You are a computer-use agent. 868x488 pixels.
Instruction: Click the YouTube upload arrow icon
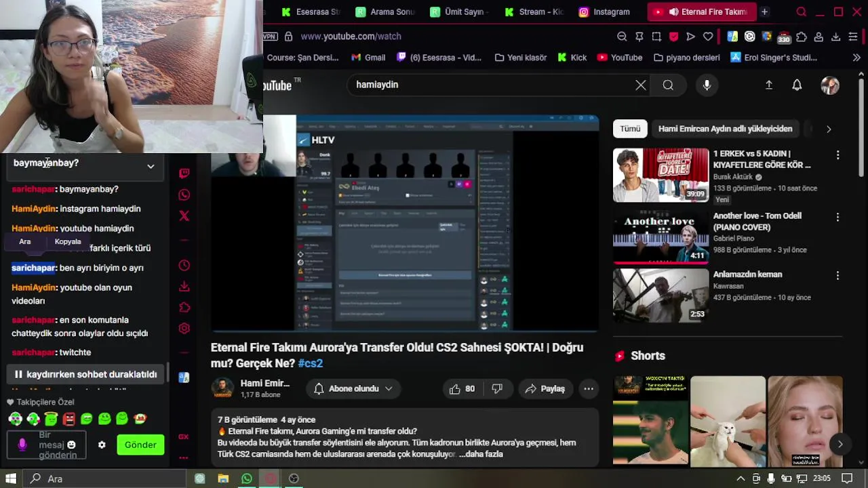769,85
